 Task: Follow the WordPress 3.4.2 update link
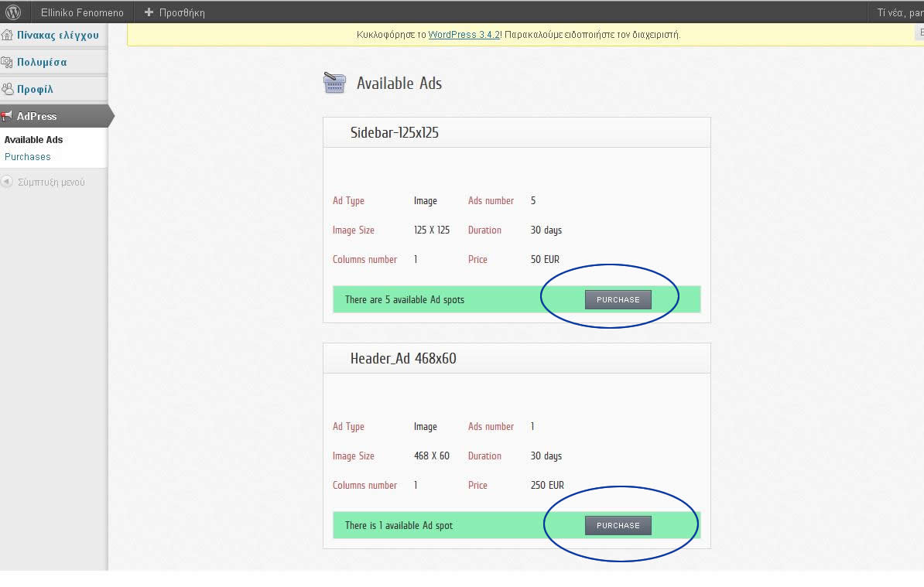[464, 35]
